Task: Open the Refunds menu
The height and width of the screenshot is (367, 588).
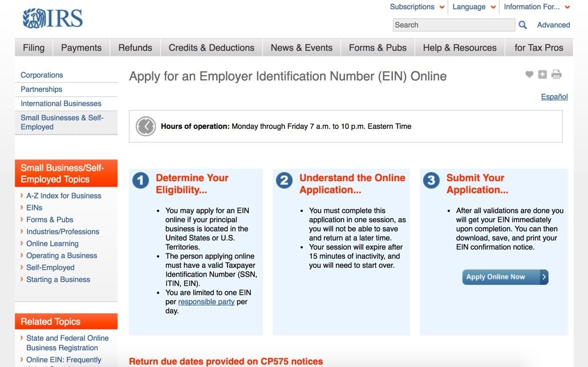Action: [135, 48]
